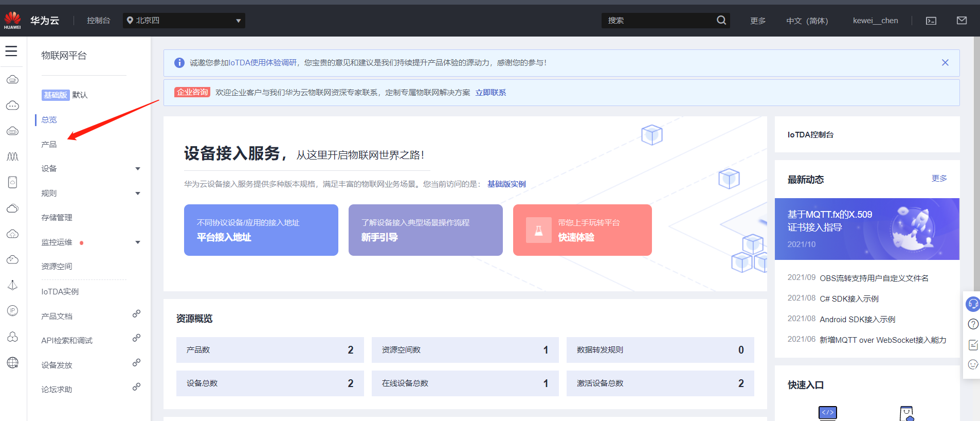Open 资源空间 in the left menu
The image size is (980, 421).
click(x=57, y=267)
